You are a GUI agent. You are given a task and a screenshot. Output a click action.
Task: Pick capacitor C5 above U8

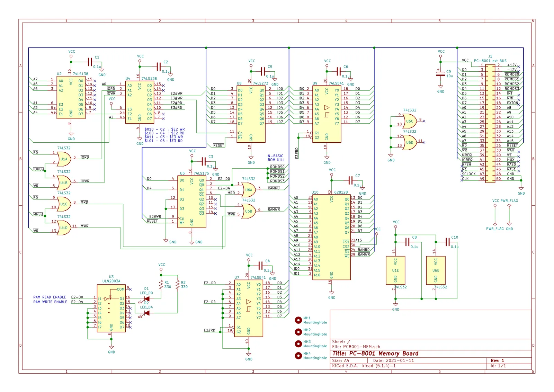(x=262, y=71)
